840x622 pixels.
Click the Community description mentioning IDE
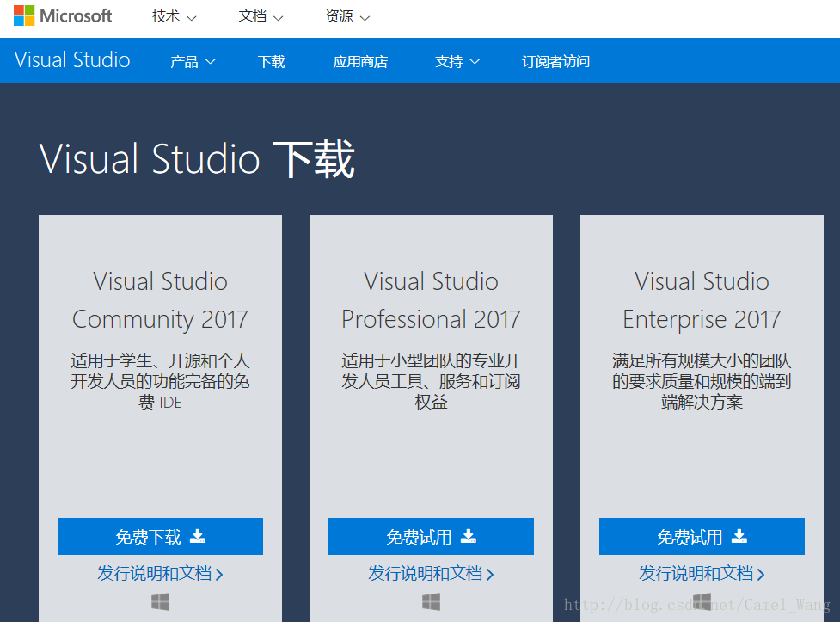pos(160,381)
